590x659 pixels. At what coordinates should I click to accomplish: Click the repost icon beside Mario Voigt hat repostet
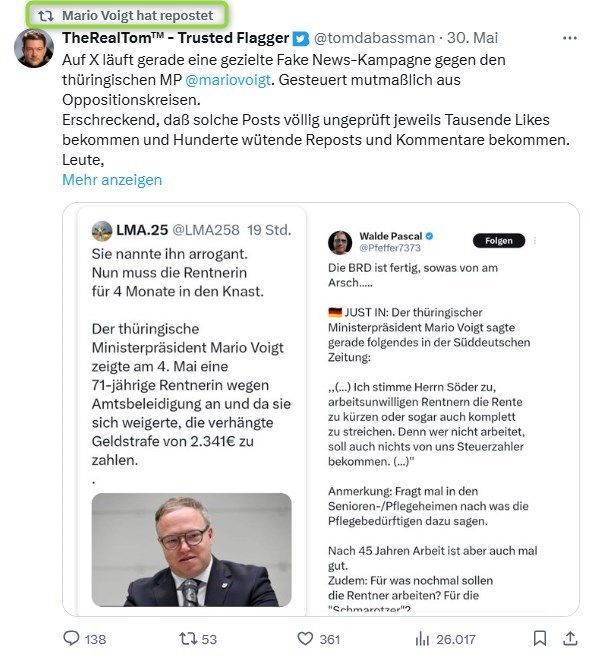pyautogui.click(x=45, y=16)
